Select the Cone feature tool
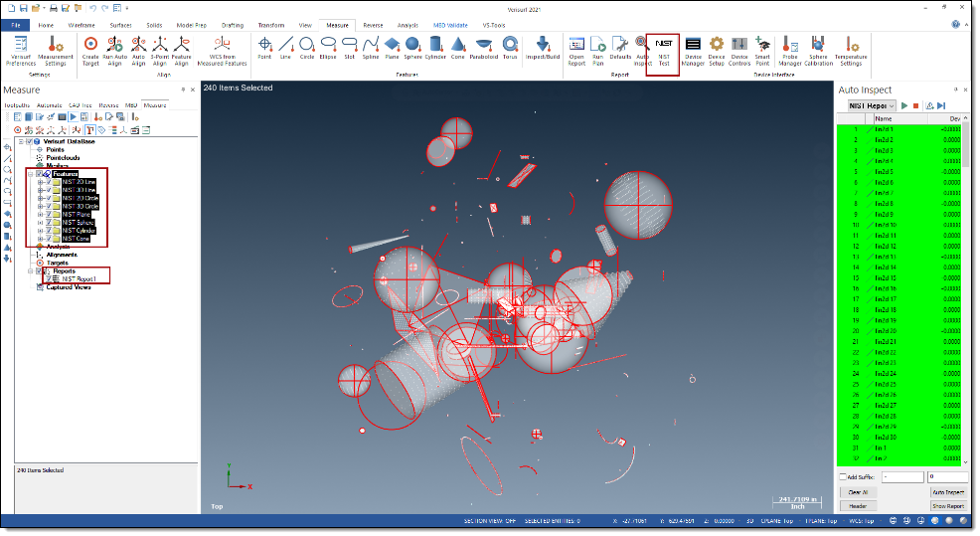 pyautogui.click(x=458, y=48)
